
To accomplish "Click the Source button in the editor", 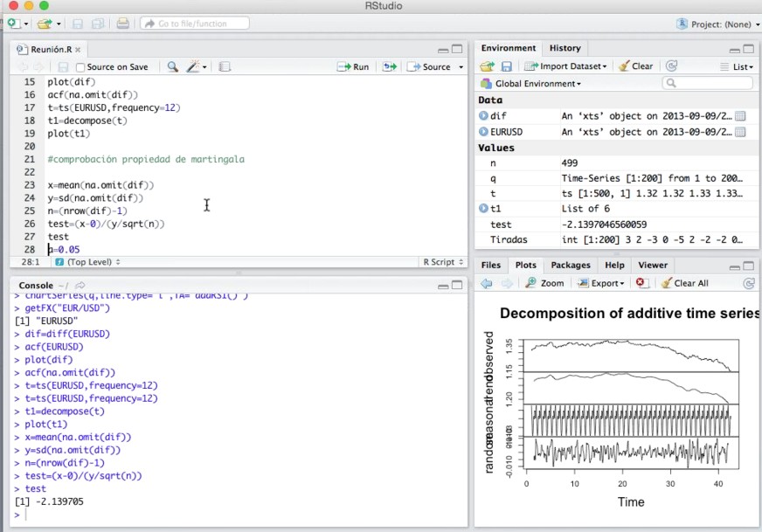I will 428,67.
